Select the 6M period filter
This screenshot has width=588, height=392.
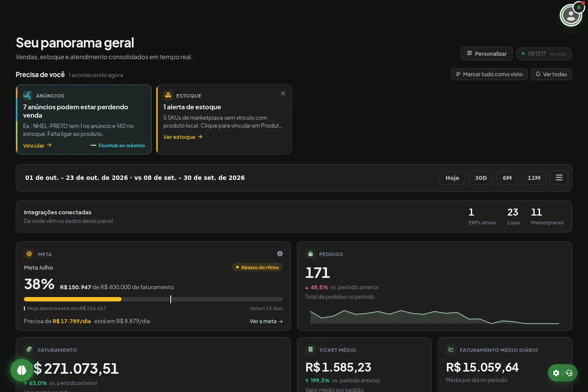tap(507, 178)
